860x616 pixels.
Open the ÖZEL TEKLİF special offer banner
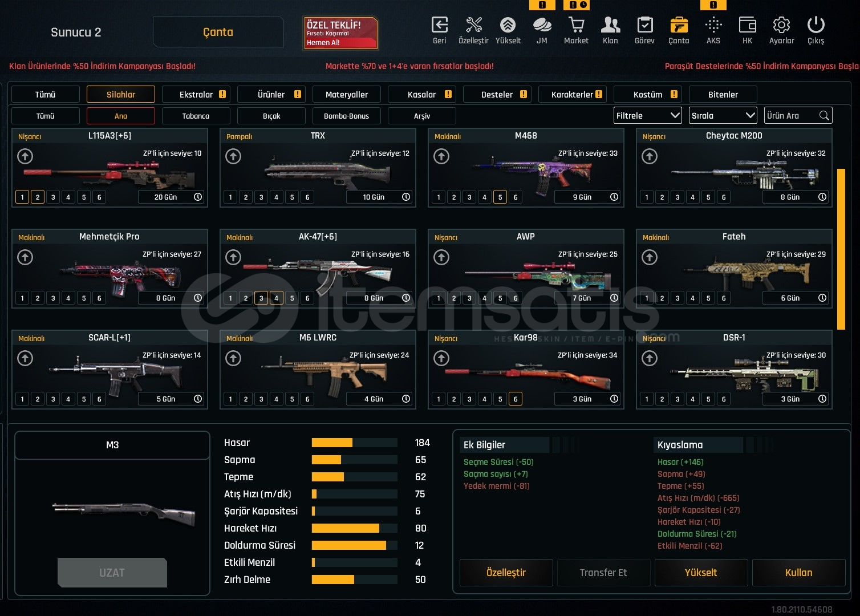click(340, 33)
